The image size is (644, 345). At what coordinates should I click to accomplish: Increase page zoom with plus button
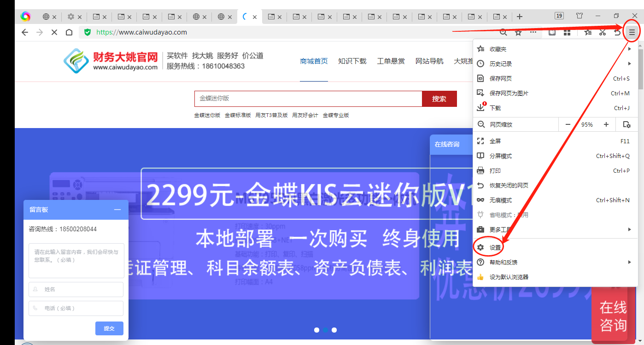pyautogui.click(x=606, y=124)
